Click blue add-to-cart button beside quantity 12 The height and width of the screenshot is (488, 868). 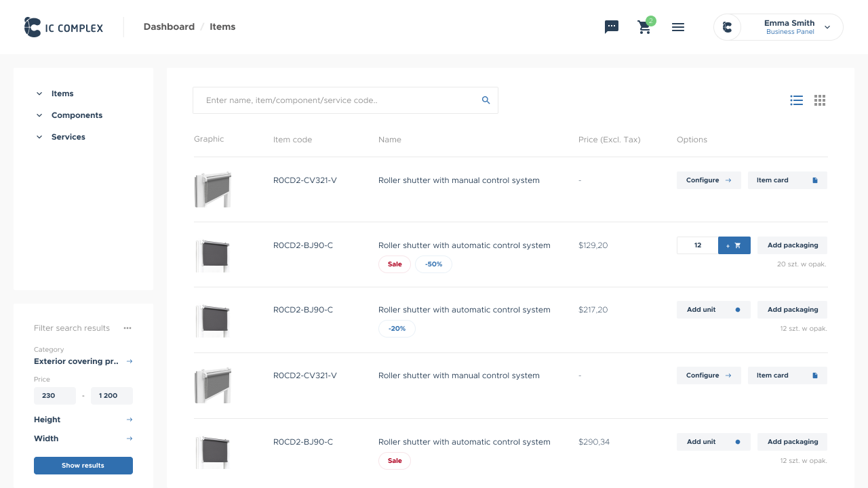pos(734,245)
